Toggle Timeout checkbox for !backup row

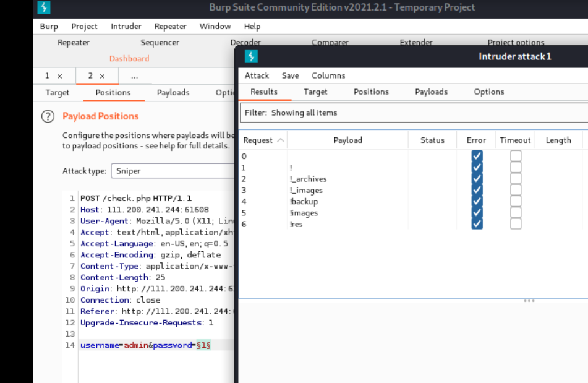[x=516, y=201]
